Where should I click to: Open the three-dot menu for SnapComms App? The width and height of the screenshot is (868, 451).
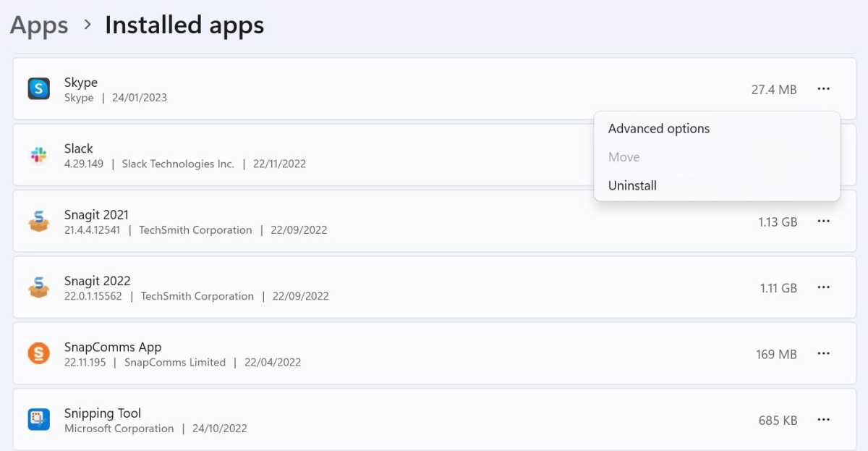pyautogui.click(x=823, y=353)
